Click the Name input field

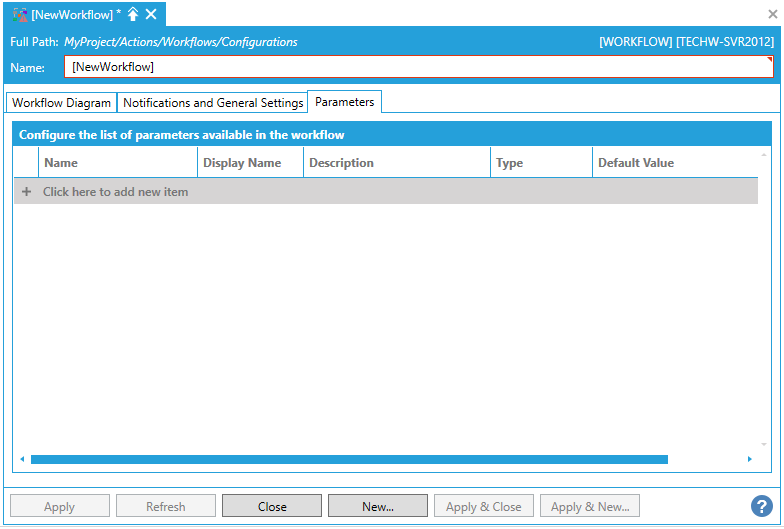[x=420, y=67]
